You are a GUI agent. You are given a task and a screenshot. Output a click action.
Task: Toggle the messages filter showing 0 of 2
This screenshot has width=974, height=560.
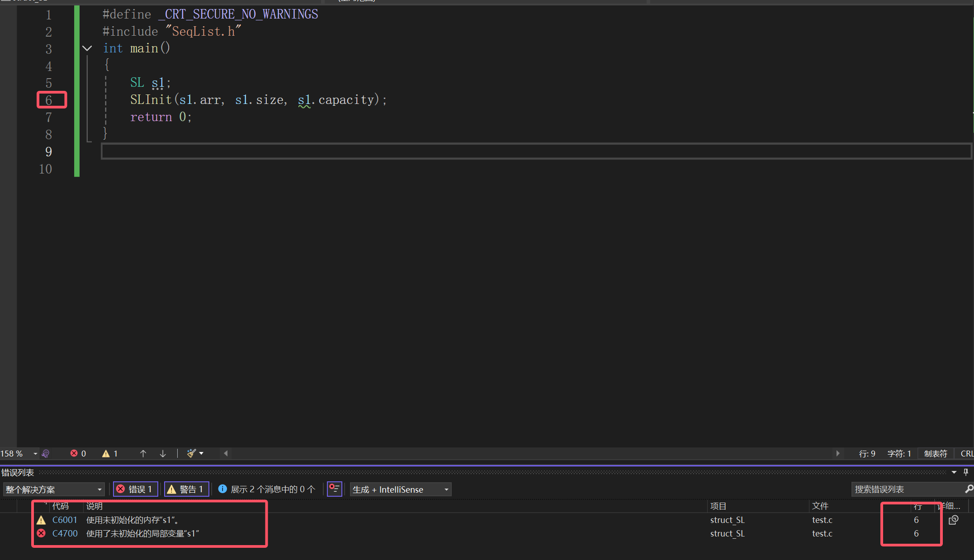pyautogui.click(x=267, y=489)
